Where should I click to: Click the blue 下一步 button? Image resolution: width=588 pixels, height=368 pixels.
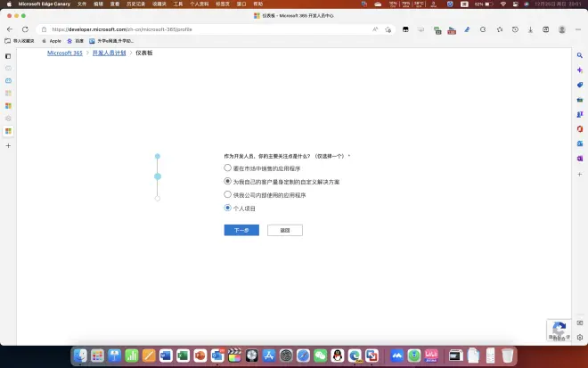click(241, 230)
